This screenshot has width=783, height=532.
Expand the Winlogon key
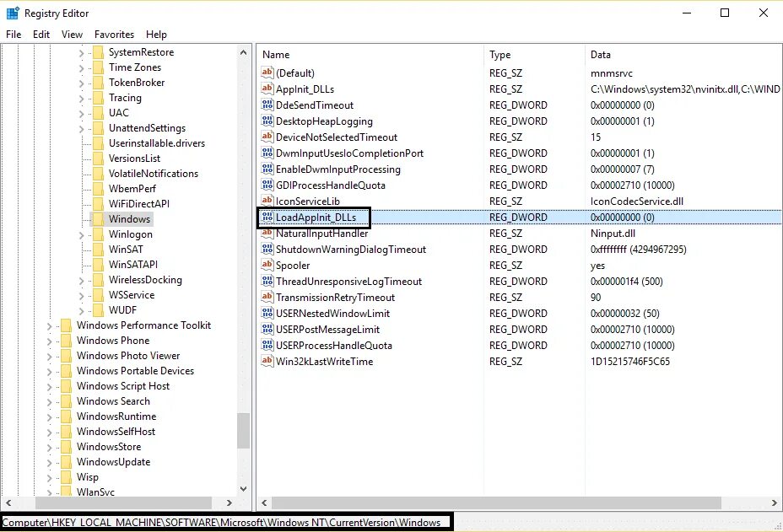[x=81, y=235]
